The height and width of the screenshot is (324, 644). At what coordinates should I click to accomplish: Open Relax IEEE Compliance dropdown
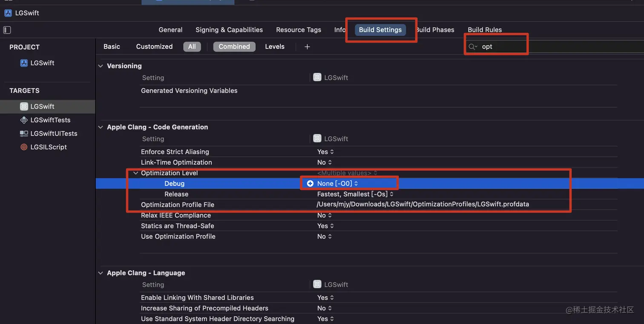pyautogui.click(x=325, y=215)
